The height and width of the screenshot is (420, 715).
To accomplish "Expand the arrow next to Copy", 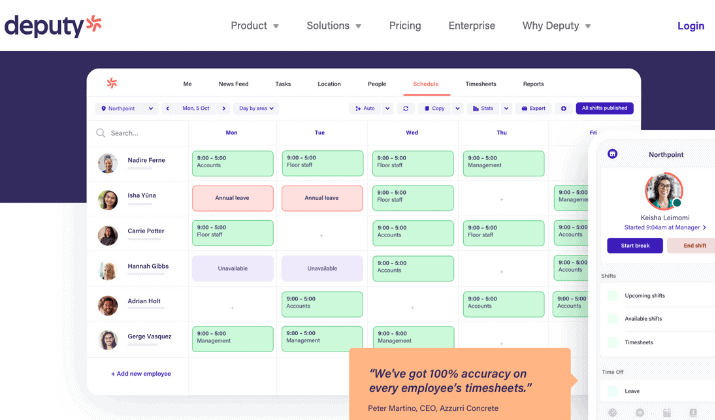I will pyautogui.click(x=457, y=109).
